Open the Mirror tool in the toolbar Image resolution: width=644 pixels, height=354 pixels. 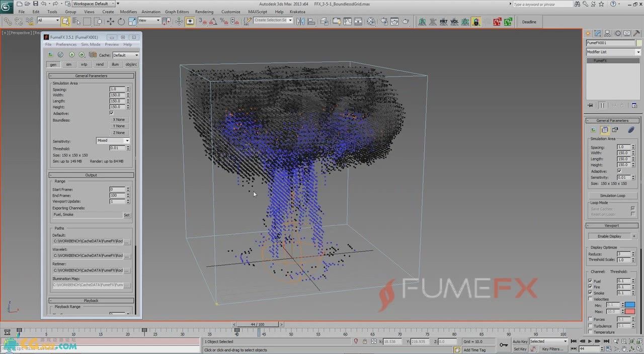[300, 22]
